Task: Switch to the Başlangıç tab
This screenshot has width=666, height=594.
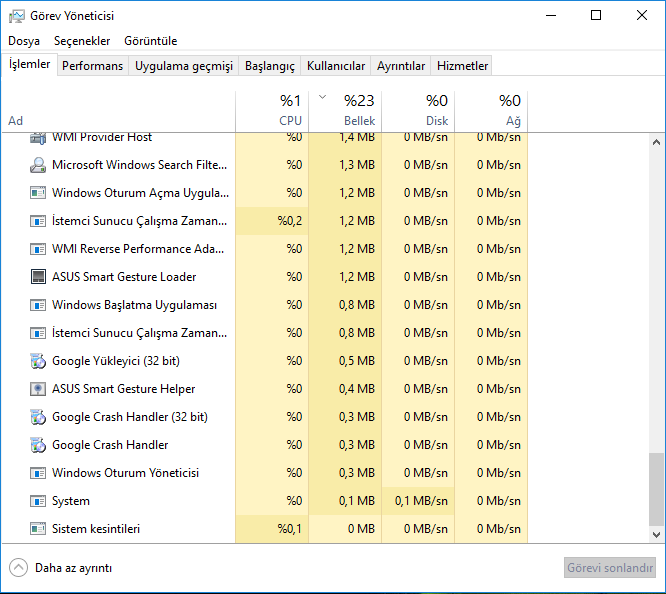Action: (270, 66)
